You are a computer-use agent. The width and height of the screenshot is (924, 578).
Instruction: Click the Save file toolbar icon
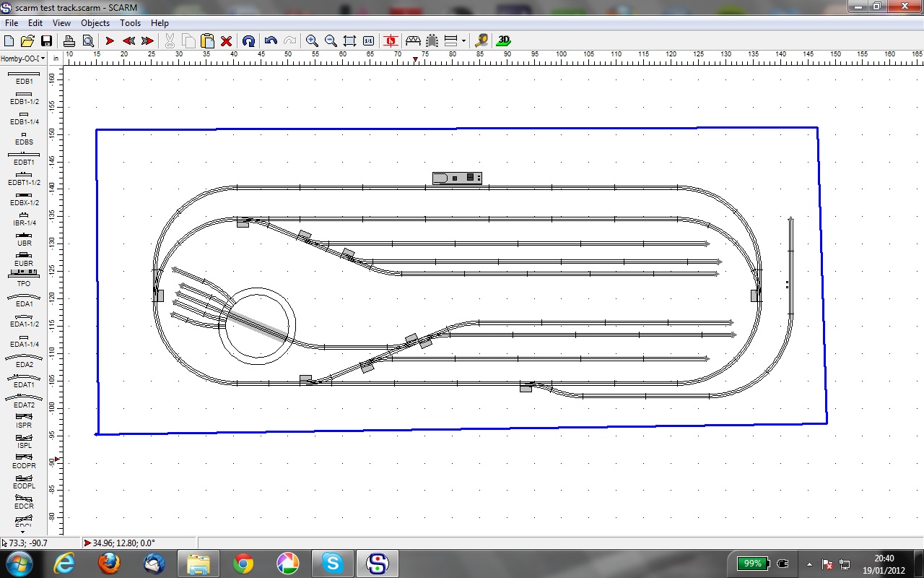(46, 41)
